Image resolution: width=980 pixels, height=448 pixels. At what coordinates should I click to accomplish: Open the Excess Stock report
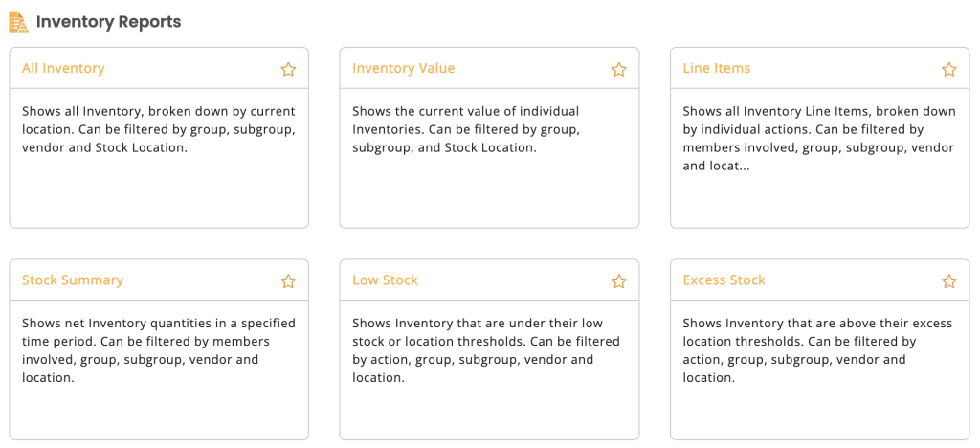click(x=724, y=280)
